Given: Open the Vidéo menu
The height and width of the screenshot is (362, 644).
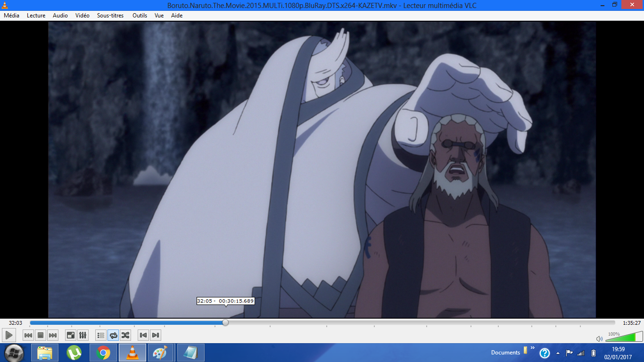Looking at the screenshot, I should [x=82, y=16].
